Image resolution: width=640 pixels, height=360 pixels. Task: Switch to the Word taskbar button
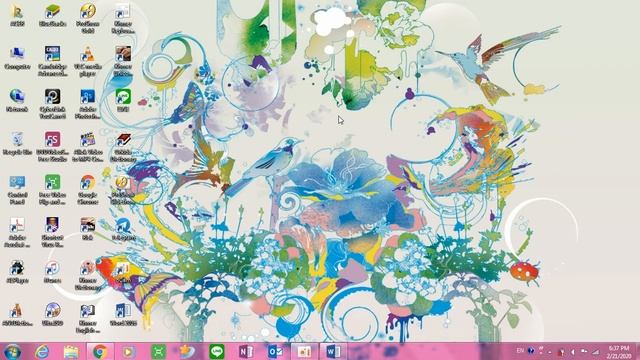[x=333, y=351]
